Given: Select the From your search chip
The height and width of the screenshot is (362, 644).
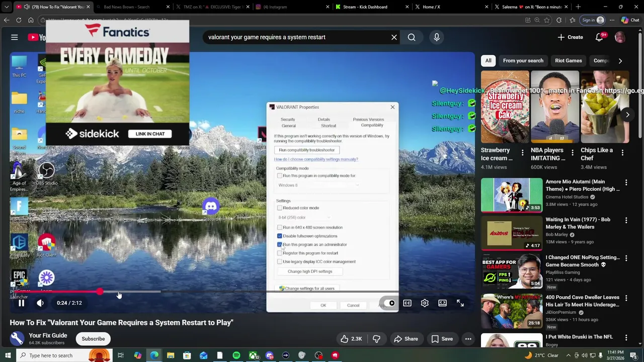Looking at the screenshot, I should 523,61.
